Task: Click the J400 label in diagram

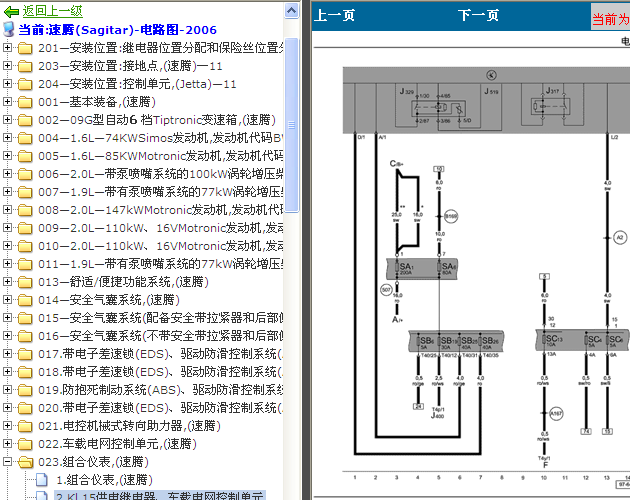Action: click(438, 416)
